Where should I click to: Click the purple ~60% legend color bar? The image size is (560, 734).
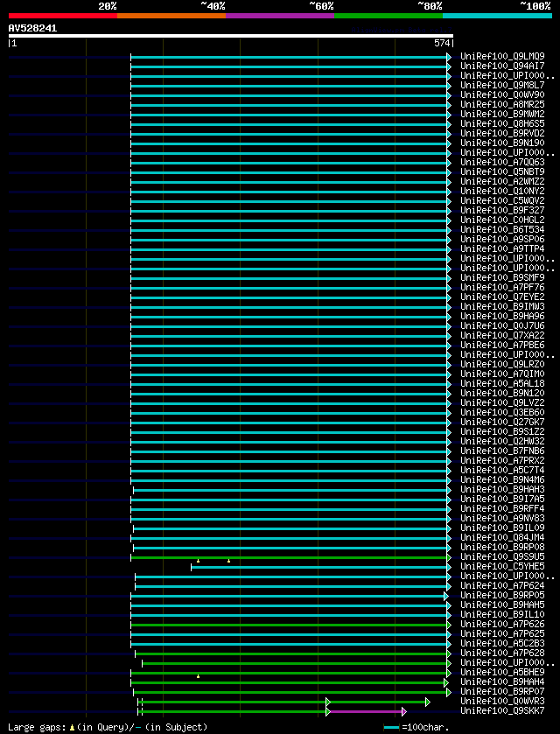280,16
